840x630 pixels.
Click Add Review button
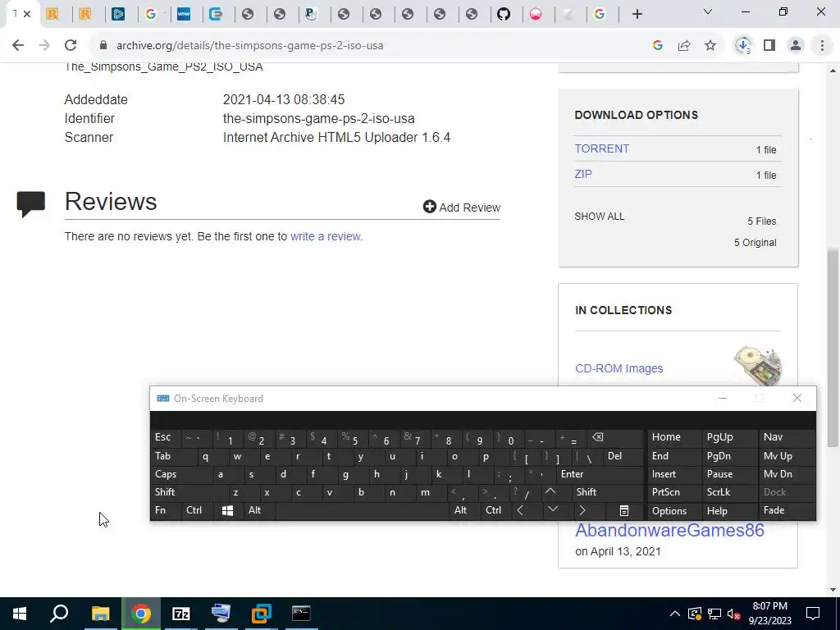[461, 207]
